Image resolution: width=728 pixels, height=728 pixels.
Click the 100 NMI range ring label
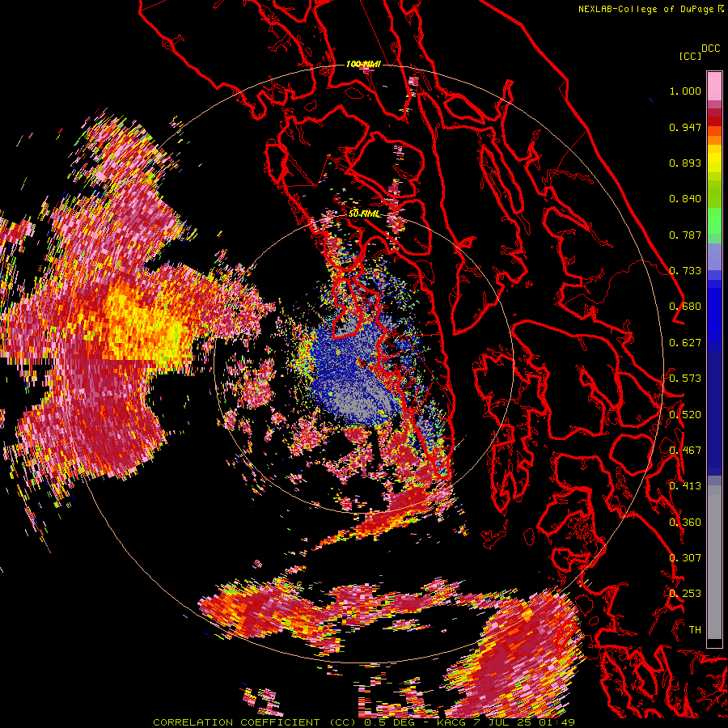[x=363, y=64]
